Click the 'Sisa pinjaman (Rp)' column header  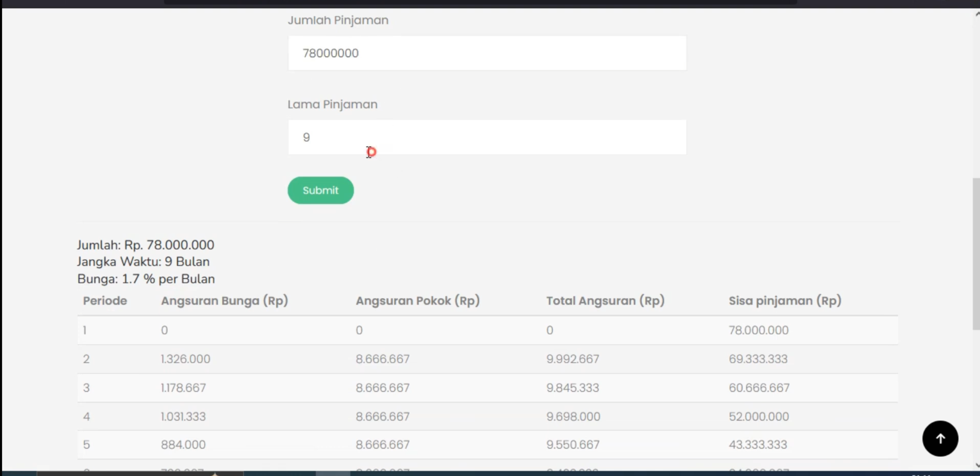point(785,301)
